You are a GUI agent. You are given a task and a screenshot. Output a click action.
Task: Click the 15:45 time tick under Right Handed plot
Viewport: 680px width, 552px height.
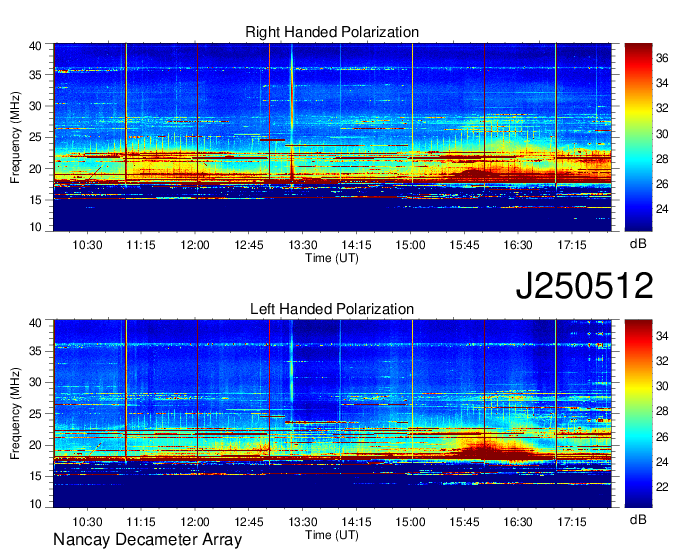point(464,245)
